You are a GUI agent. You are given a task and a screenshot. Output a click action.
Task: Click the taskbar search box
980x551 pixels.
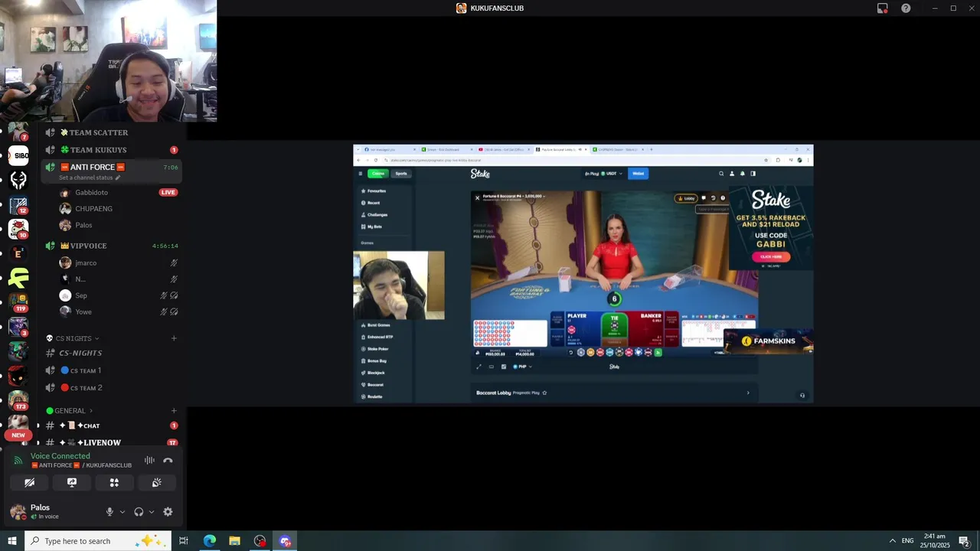point(100,541)
